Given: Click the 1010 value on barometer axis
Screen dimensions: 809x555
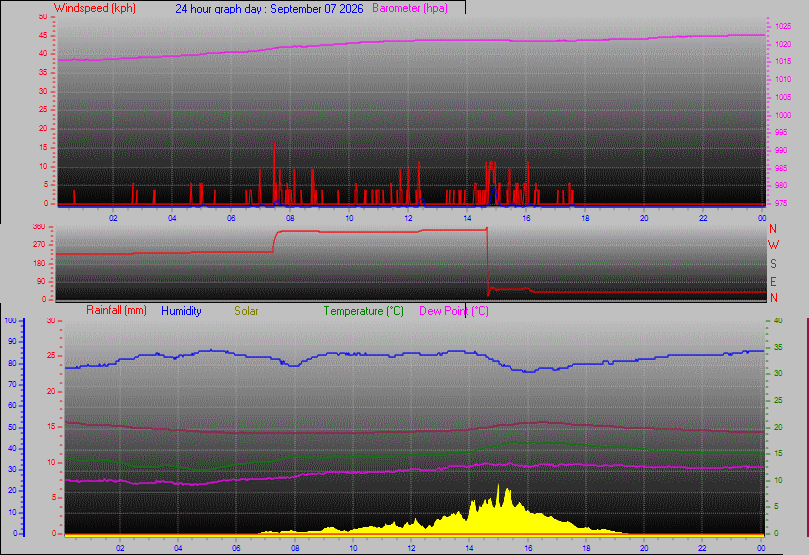Looking at the screenshot, I should [783, 79].
